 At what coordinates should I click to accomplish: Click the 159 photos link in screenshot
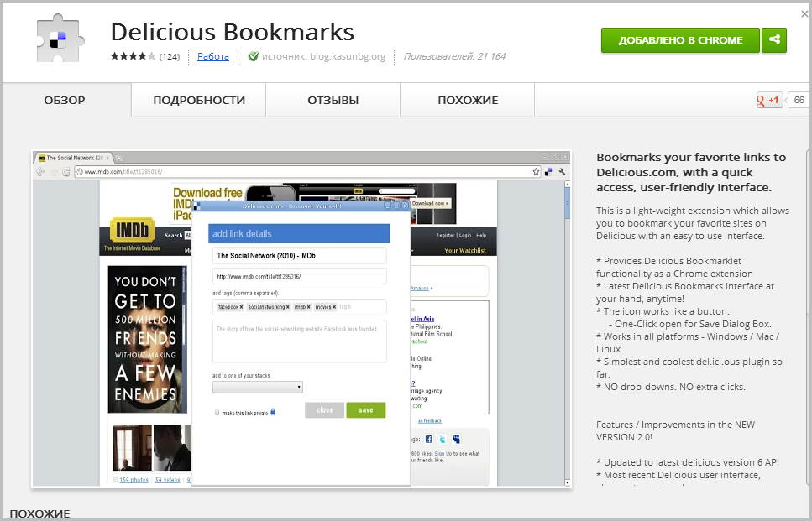coord(134,480)
